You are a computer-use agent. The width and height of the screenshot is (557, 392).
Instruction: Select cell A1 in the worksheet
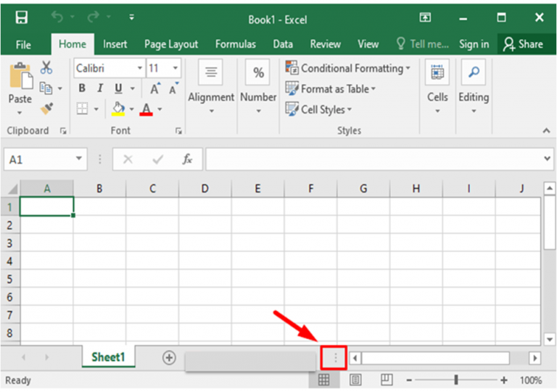coord(47,207)
